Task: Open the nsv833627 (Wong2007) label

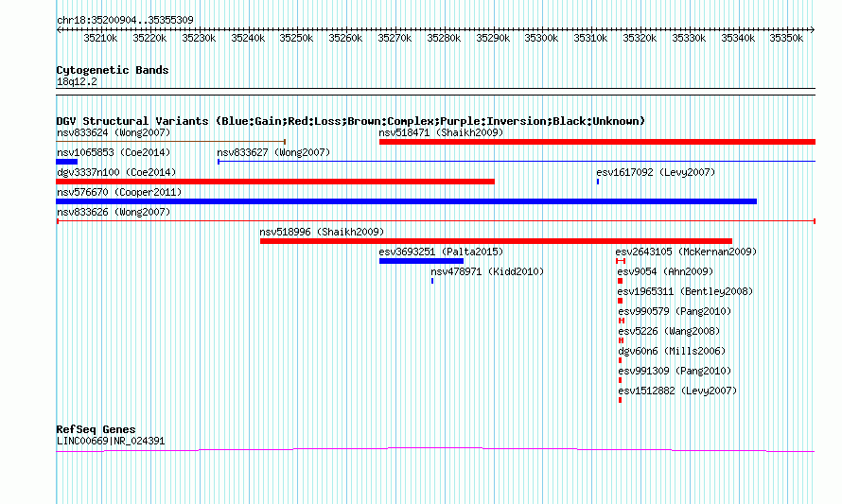Action: tap(273, 152)
